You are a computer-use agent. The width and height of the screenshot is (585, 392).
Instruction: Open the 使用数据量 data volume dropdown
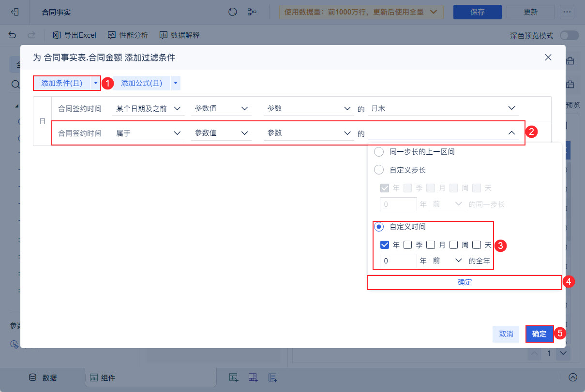point(361,12)
